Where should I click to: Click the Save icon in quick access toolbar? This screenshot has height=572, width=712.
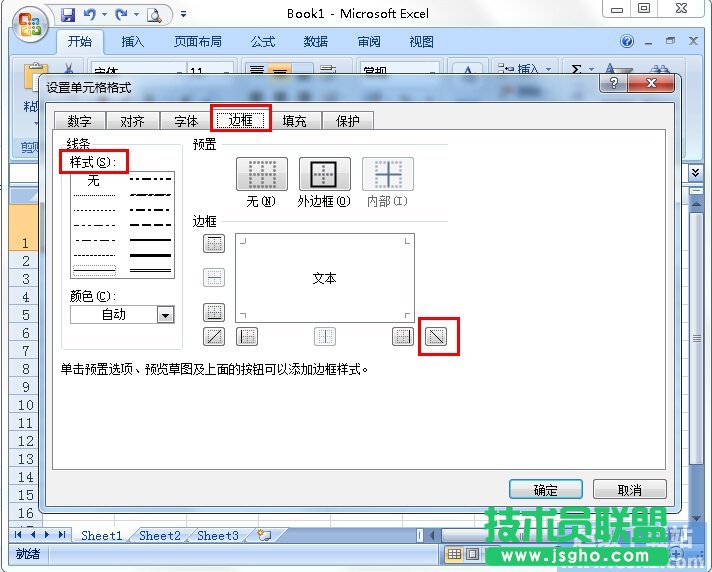coord(68,14)
